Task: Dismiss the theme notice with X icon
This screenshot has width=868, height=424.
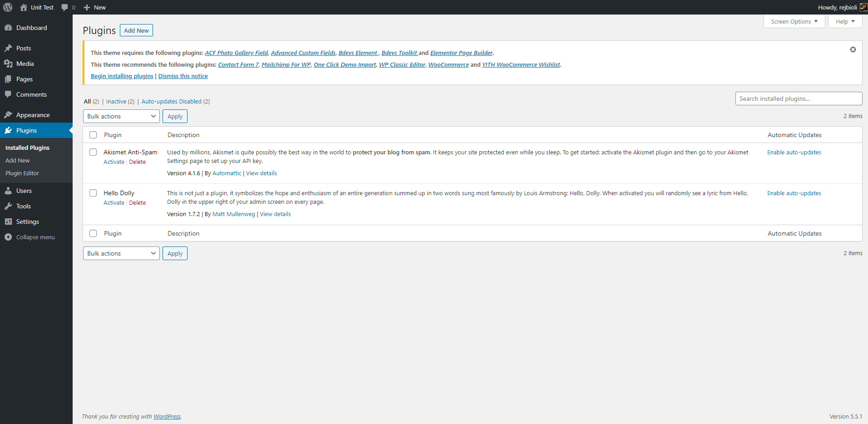Action: pyautogui.click(x=853, y=49)
